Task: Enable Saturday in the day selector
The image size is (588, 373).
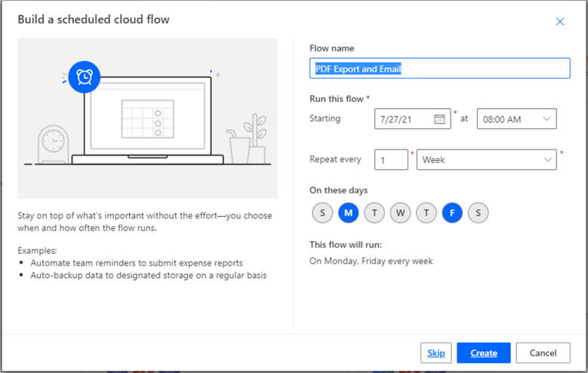Action: point(478,213)
